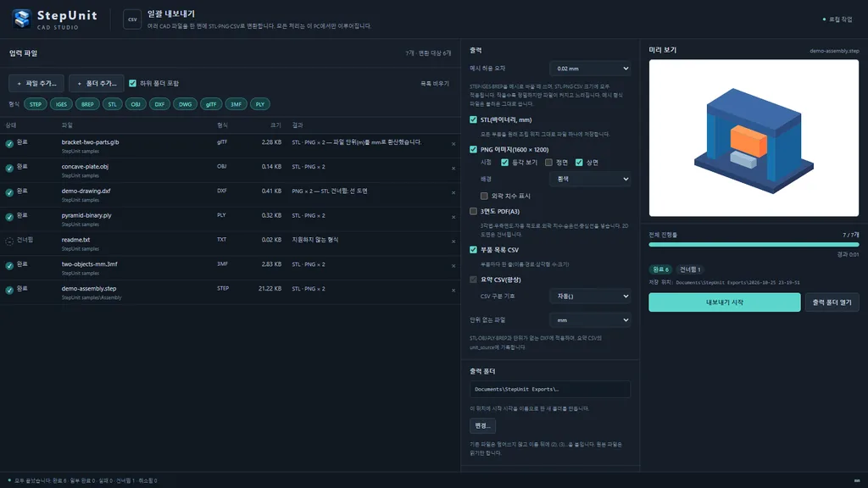
Task: Open the 메시 허용 오차 dropdown
Action: pyautogui.click(x=590, y=69)
